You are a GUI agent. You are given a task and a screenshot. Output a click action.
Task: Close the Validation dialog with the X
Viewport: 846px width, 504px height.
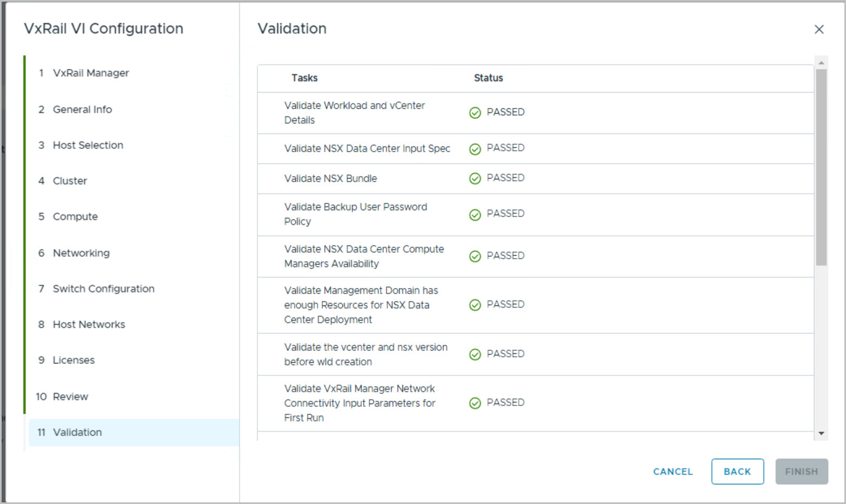pos(819,29)
